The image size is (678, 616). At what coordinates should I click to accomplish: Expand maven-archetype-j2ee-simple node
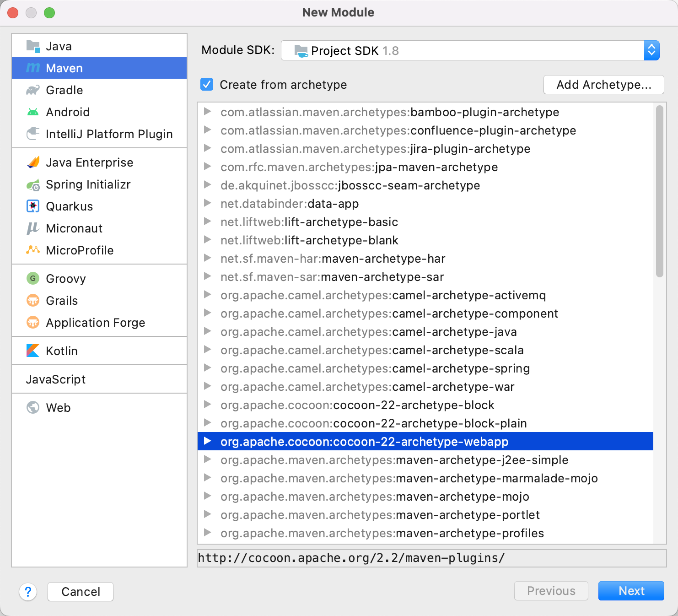(207, 459)
